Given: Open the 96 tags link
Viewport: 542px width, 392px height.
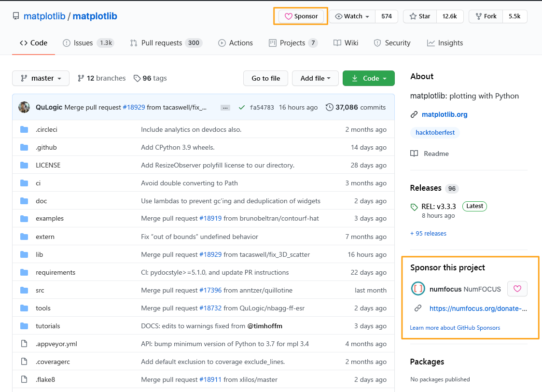Looking at the screenshot, I should click(151, 78).
